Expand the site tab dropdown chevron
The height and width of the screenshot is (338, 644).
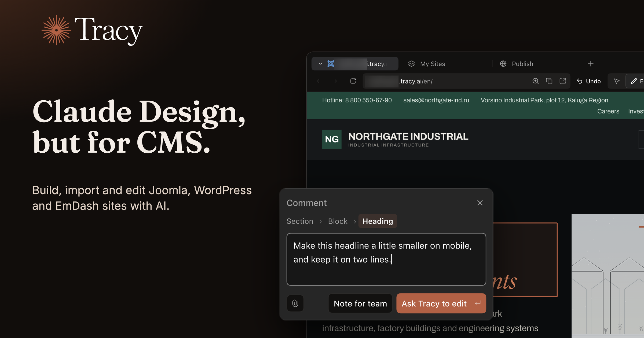click(x=320, y=64)
